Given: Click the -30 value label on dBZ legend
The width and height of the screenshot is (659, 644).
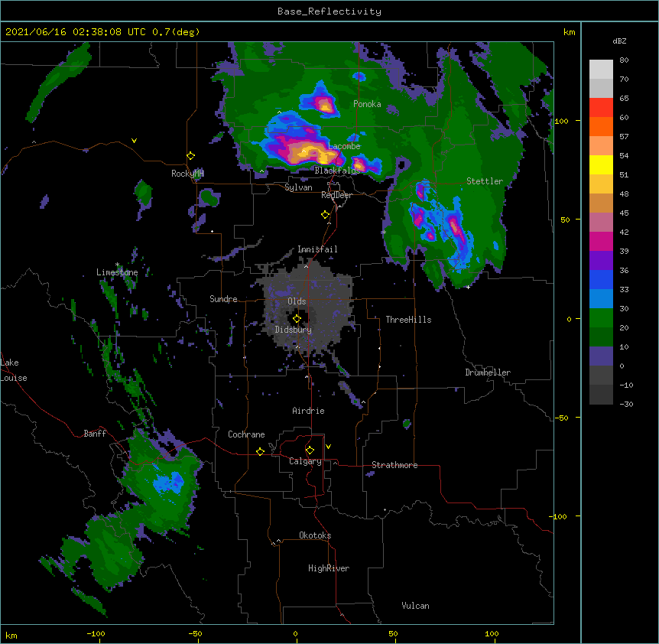Looking at the screenshot, I should tap(626, 404).
